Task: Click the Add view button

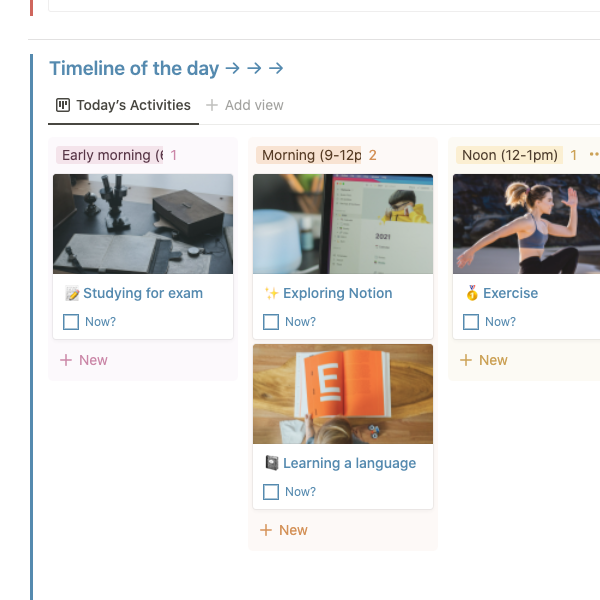Action: coord(245,105)
